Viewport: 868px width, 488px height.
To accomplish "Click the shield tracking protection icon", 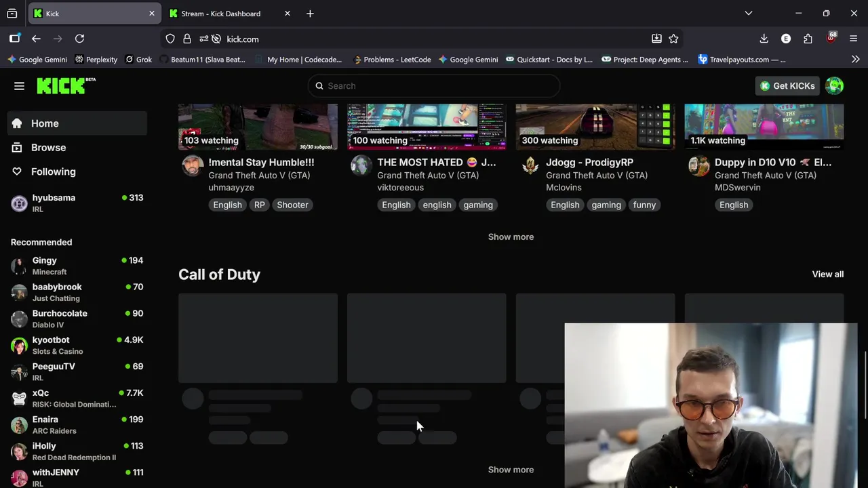I will pos(170,39).
